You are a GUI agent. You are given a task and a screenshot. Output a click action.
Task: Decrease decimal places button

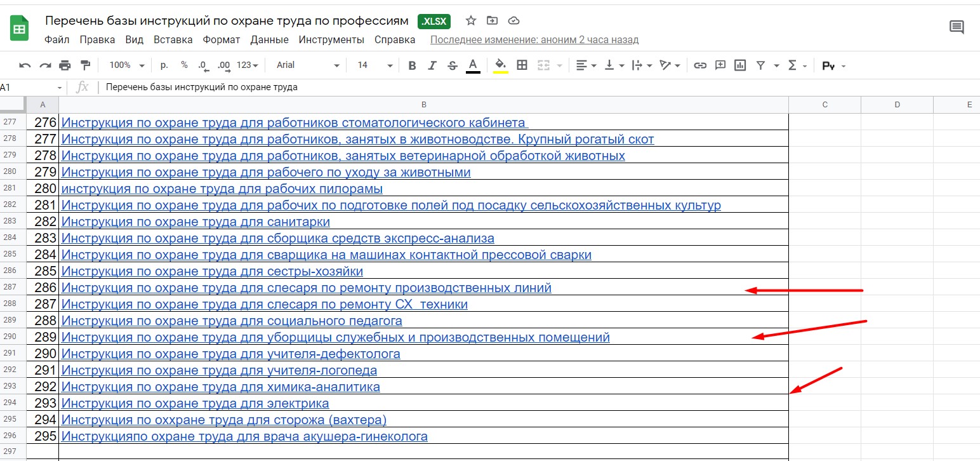click(203, 65)
